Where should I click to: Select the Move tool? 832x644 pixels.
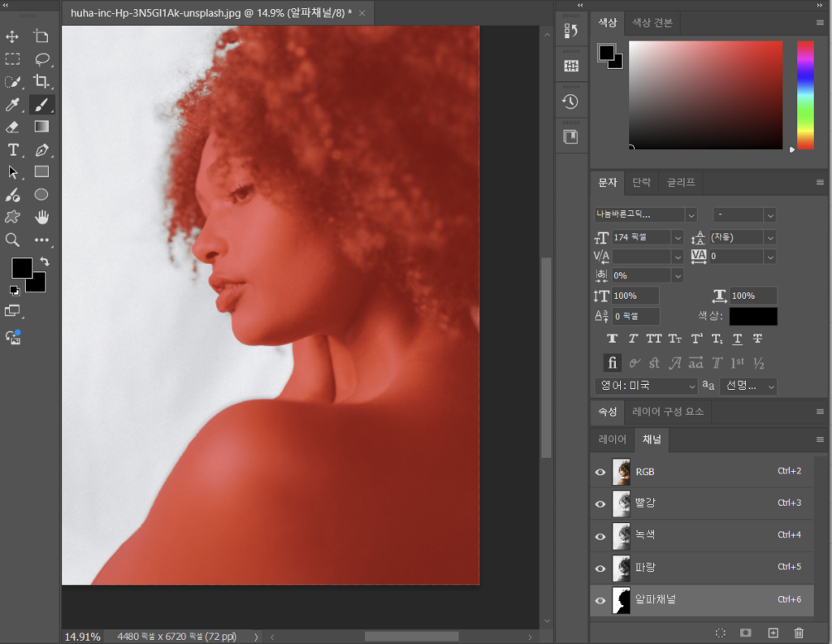pyautogui.click(x=13, y=37)
